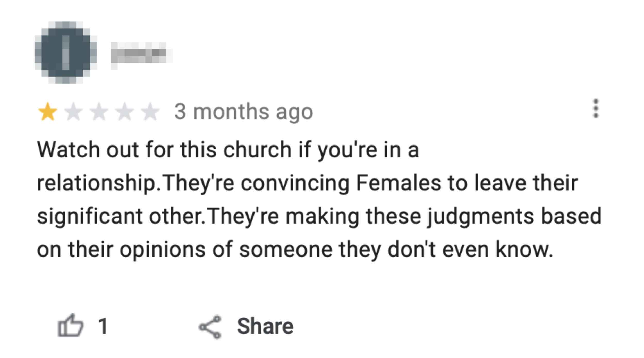Open the three-dot more options menu

pyautogui.click(x=595, y=108)
